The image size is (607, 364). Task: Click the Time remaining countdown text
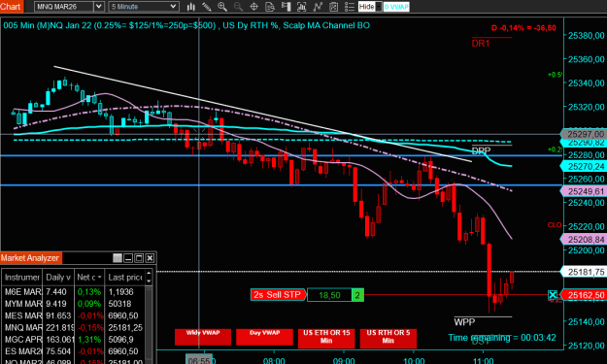click(x=502, y=338)
